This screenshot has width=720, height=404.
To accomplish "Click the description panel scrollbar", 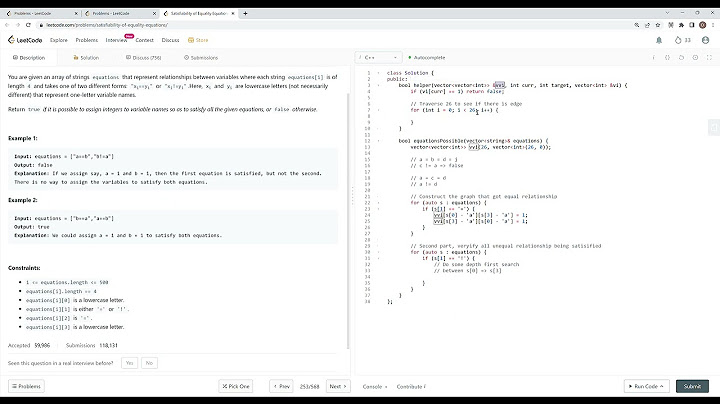I will 348,220.
